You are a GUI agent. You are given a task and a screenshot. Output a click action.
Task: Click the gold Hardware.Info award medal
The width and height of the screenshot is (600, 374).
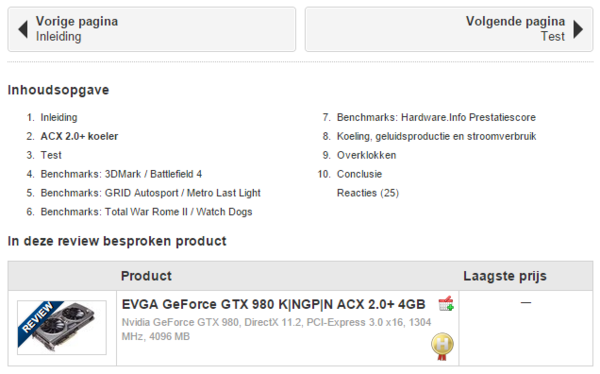click(442, 346)
